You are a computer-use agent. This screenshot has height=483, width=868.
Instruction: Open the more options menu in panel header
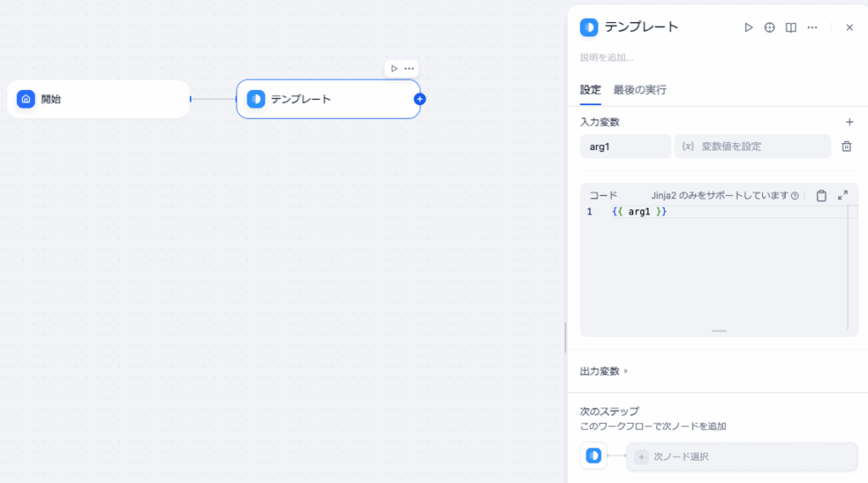(x=812, y=27)
